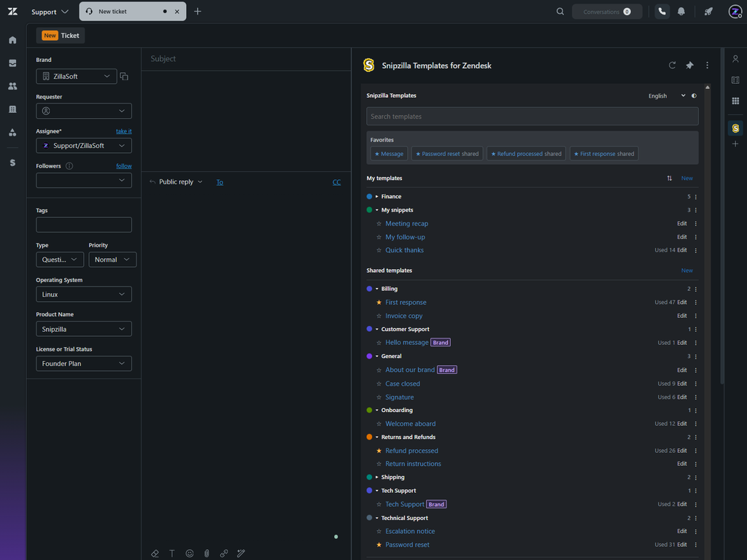Screen dimensions: 747x560
Task: Click New beside Shared templates
Action: click(x=687, y=271)
